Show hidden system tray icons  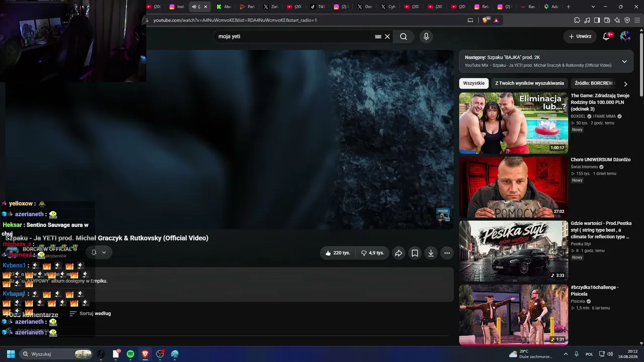pos(566,354)
